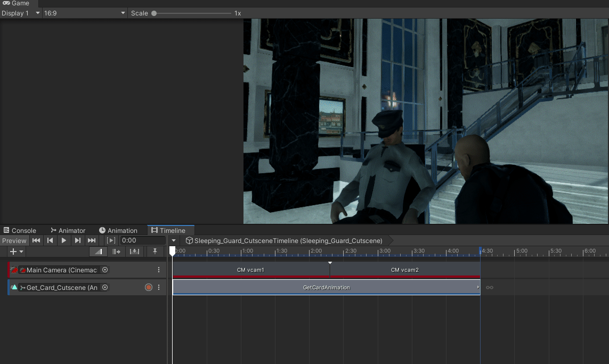609x364 pixels.
Task: Advance to the next frame
Action: coord(78,240)
